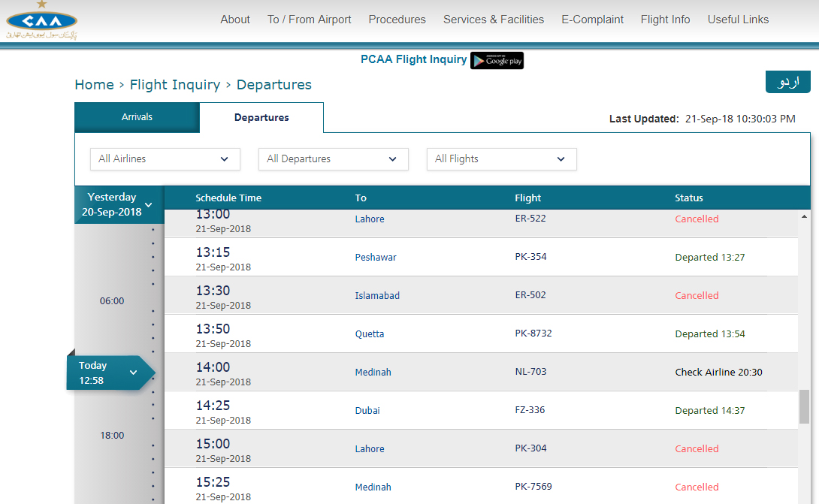Open the E-Complaint menu
The image size is (819, 504).
coord(592,20)
